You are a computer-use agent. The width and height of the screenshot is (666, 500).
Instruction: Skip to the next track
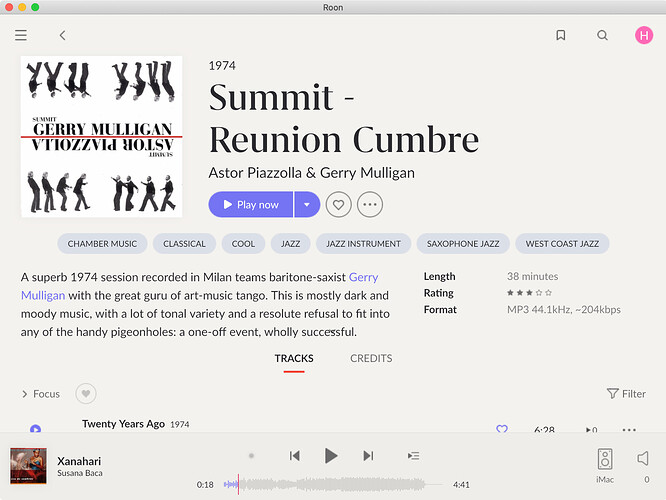368,456
